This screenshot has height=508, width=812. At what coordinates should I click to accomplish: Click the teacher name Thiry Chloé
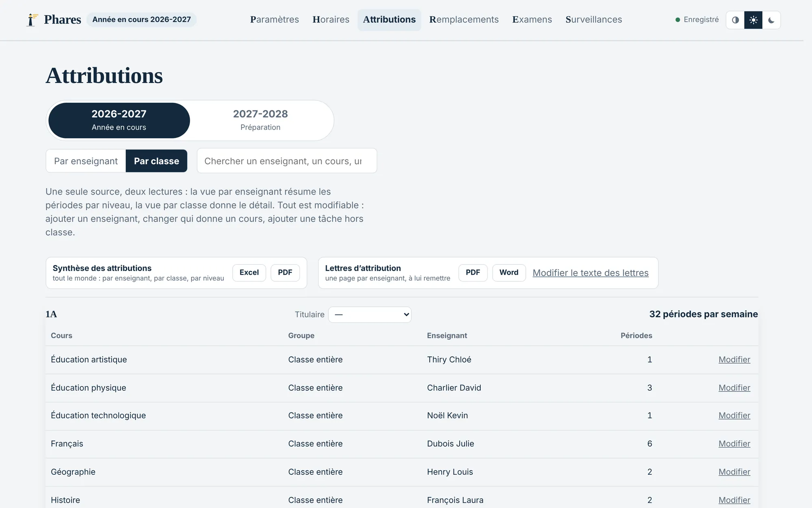tap(449, 360)
